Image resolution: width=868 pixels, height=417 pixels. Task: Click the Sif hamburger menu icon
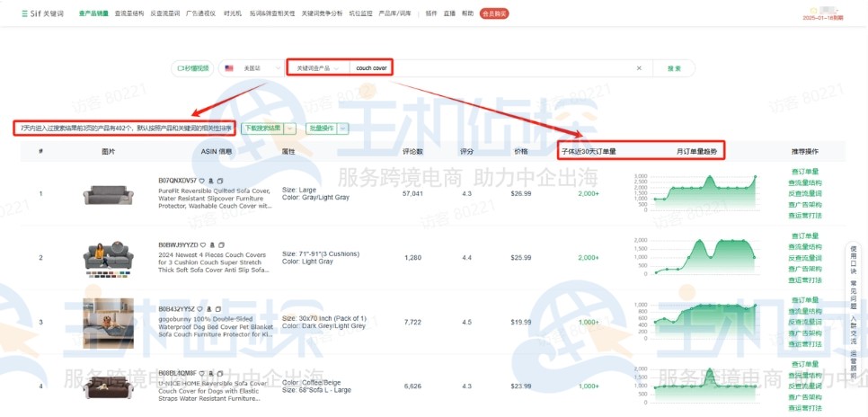tap(24, 13)
